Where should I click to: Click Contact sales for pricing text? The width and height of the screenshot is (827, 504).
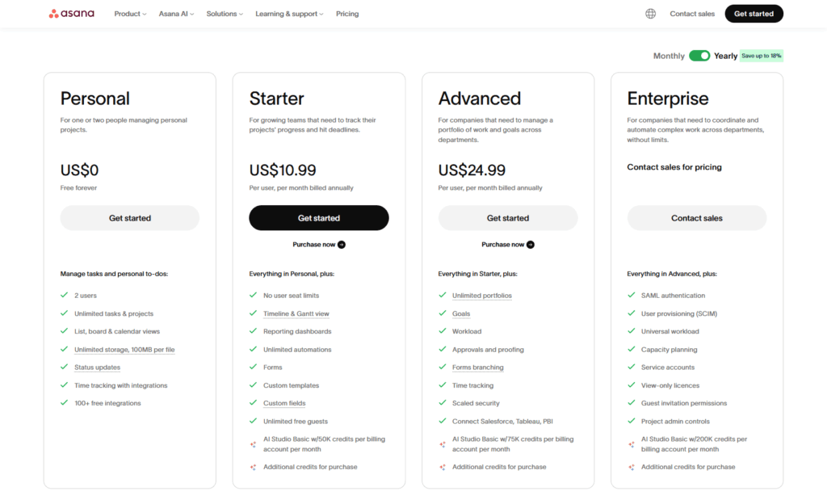point(674,167)
